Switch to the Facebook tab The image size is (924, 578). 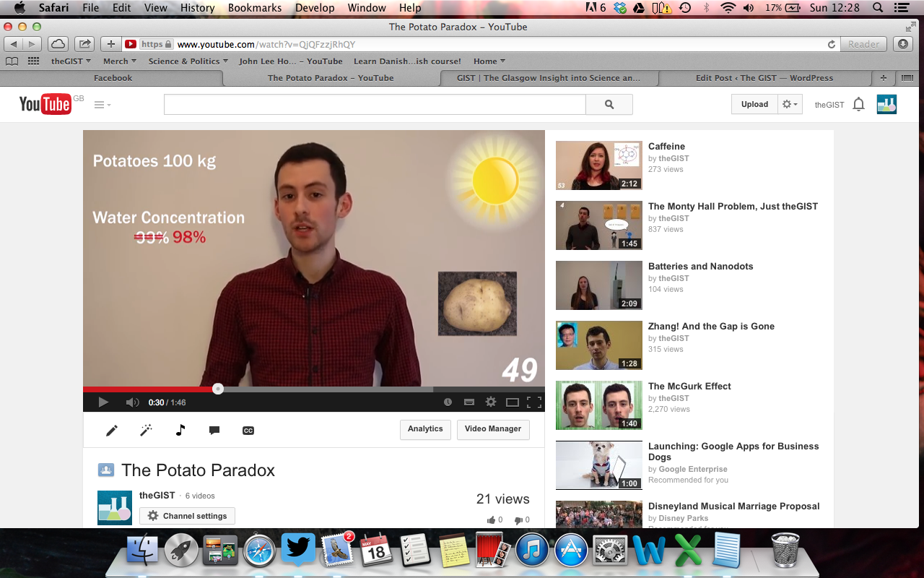coord(113,78)
